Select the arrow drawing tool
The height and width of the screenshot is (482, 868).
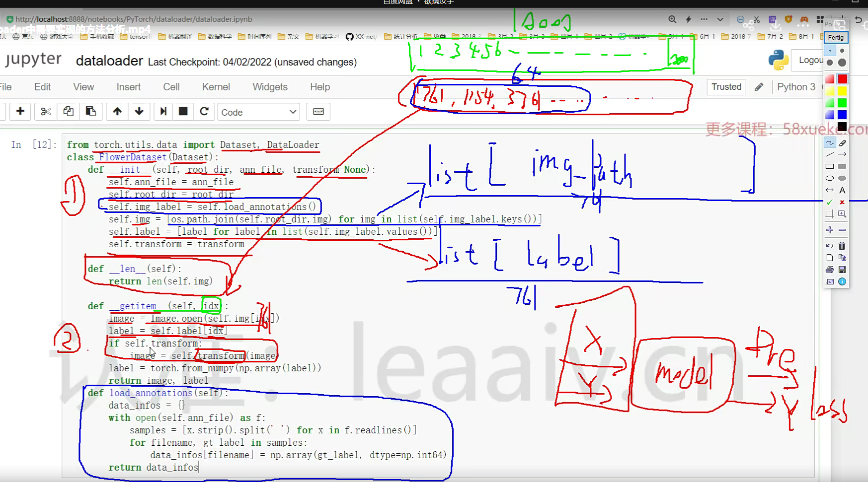(x=842, y=155)
